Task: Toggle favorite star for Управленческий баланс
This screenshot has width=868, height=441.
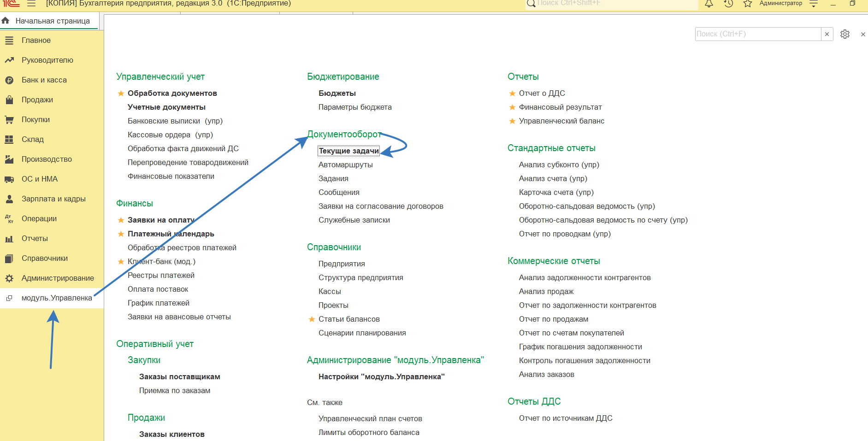Action: [512, 121]
